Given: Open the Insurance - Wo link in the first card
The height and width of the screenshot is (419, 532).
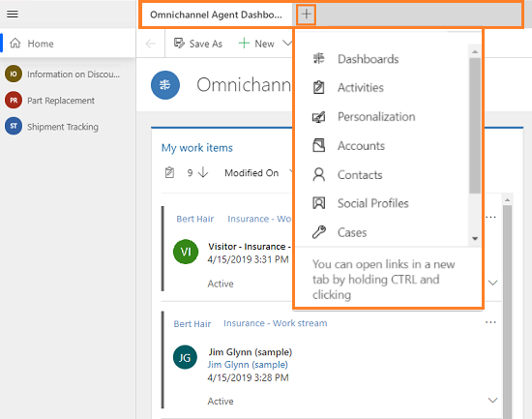Looking at the screenshot, I should pos(259,219).
